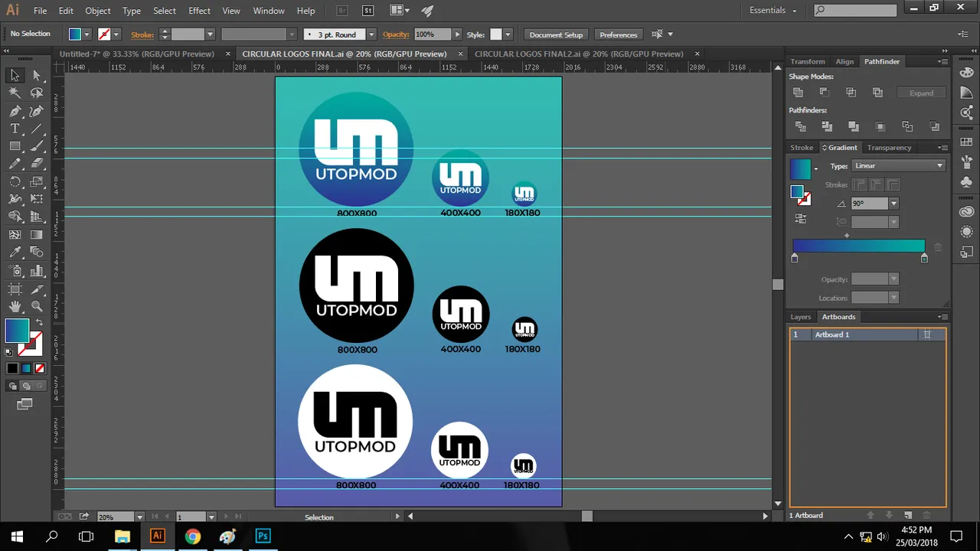Click the Expand button in Pathfinder
The image size is (980, 551).
click(x=921, y=93)
